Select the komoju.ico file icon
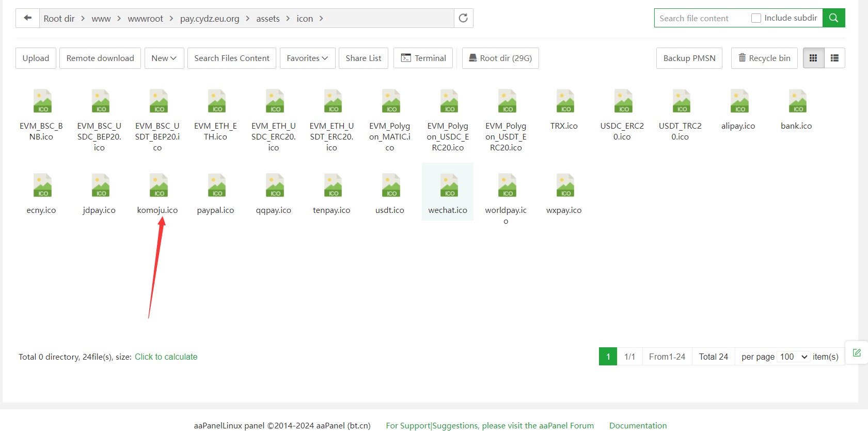The height and width of the screenshot is (431, 868). (x=158, y=186)
